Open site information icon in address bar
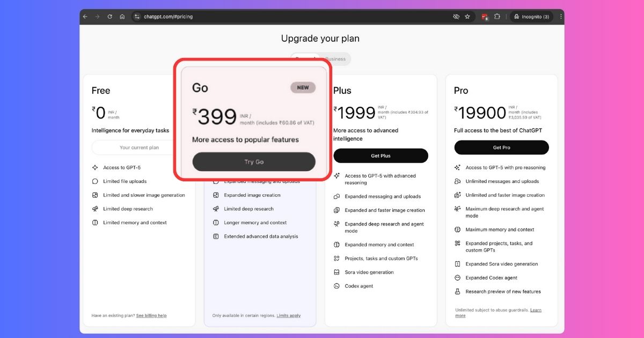Image resolution: width=644 pixels, height=338 pixels. (136, 17)
